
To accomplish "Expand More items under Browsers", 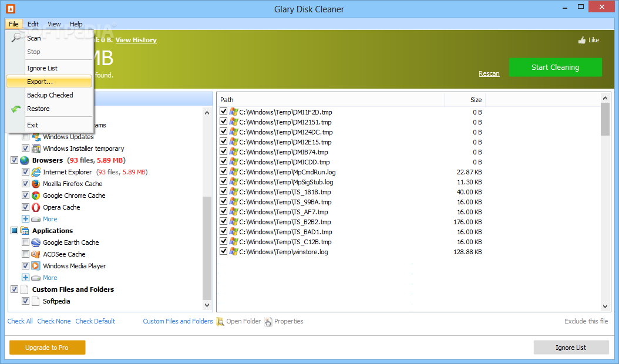I will point(25,219).
